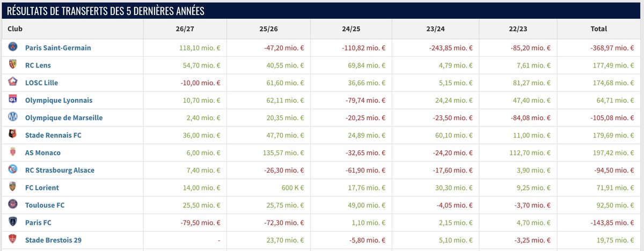Open the FC Lorient club link
The height and width of the screenshot is (251, 644).
pos(42,188)
